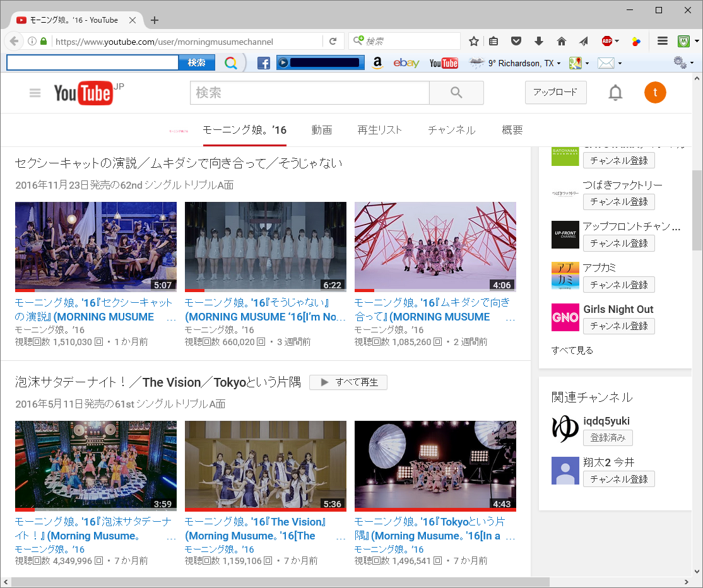Open セクシーキャットの演説 video thumbnail

(x=96, y=247)
